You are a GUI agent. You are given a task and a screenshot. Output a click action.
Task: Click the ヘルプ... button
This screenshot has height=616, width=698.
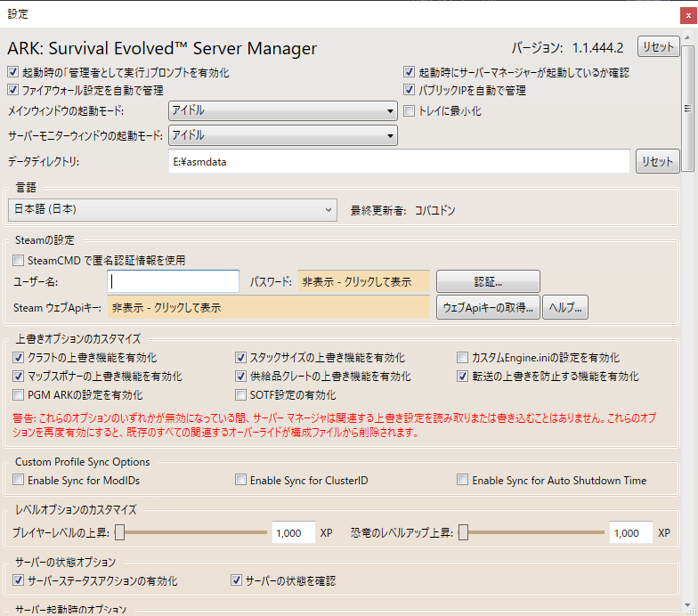coord(565,307)
